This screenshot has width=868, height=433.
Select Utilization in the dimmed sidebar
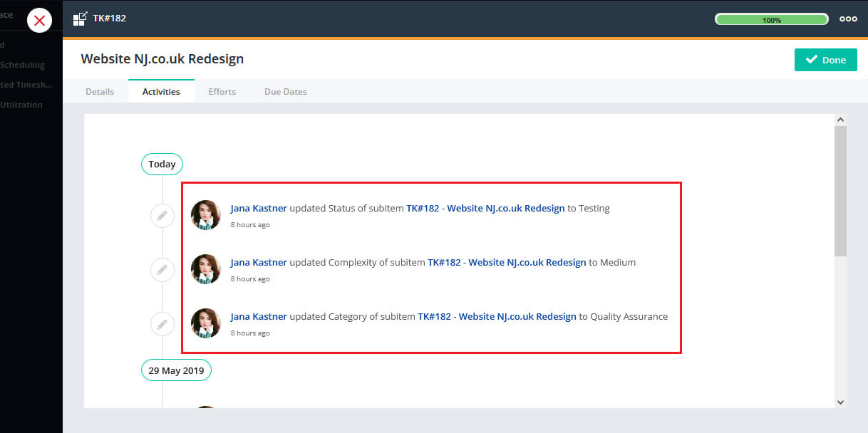pos(21,105)
